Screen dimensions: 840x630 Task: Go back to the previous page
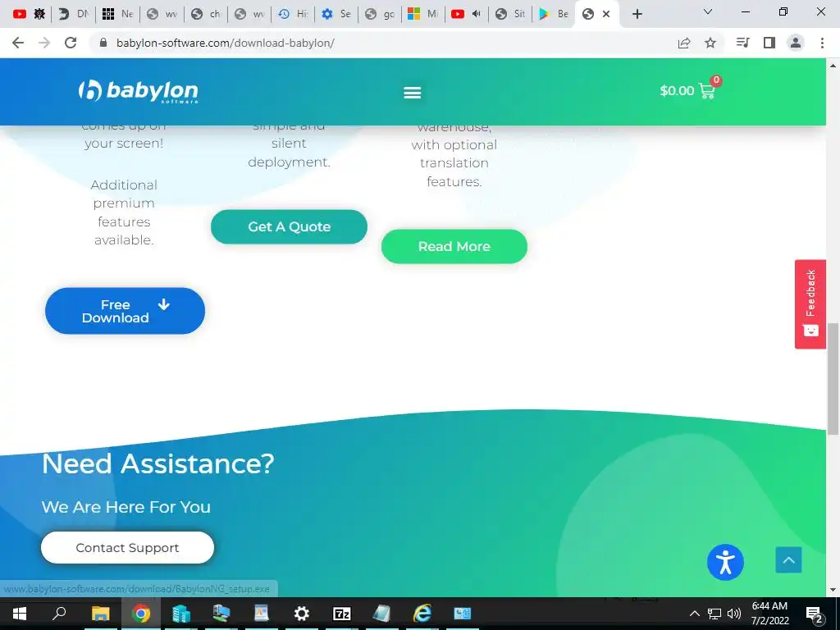coord(18,43)
